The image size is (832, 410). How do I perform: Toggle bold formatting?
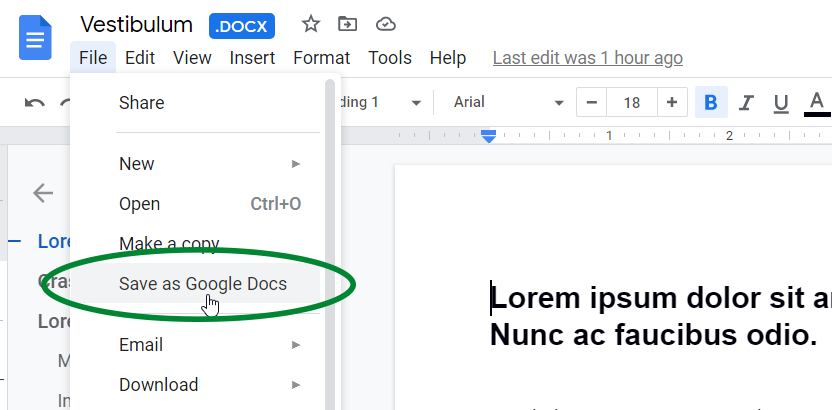point(711,102)
